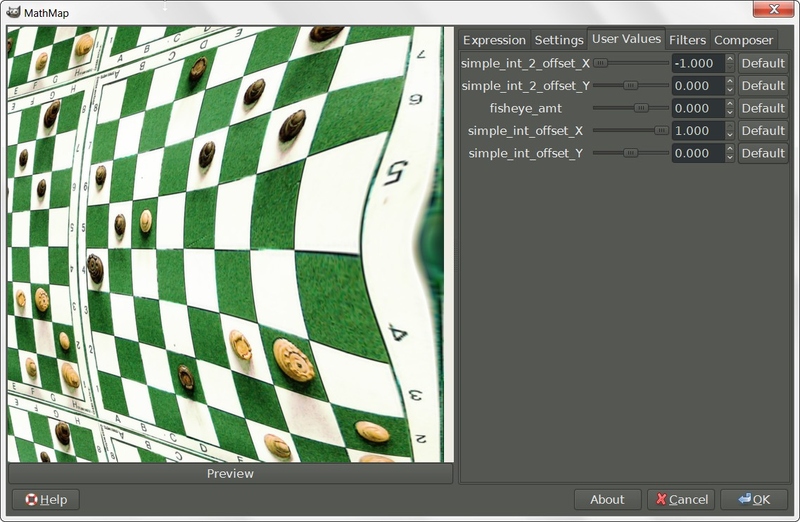Reset fisheye_amt to Default
800x522 pixels.
click(x=763, y=108)
